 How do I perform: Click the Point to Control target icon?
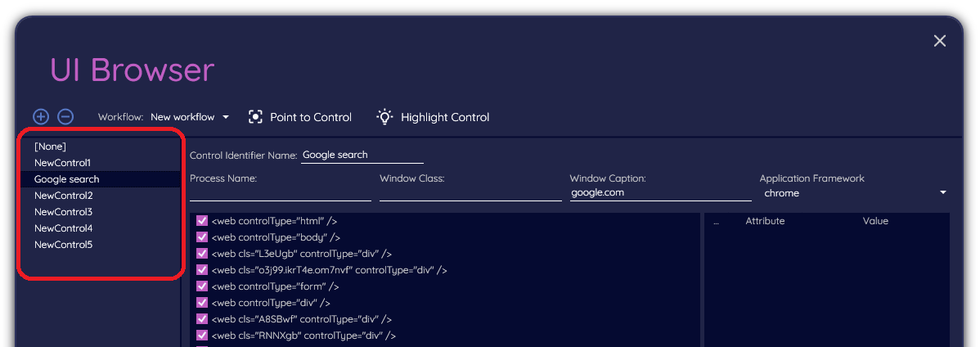tap(256, 117)
